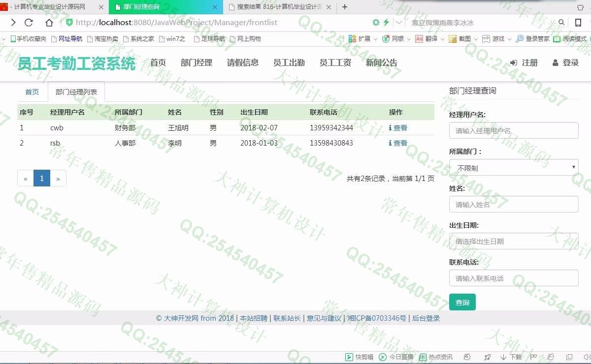The height and width of the screenshot is (364, 591).
Task: Open 请假信息 in navigation menu
Action: (x=242, y=63)
